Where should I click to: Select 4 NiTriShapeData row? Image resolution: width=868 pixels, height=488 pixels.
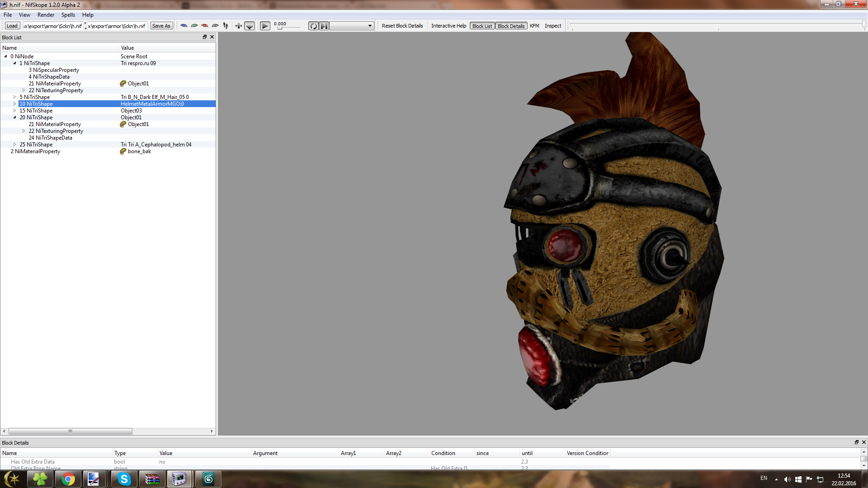108,77
